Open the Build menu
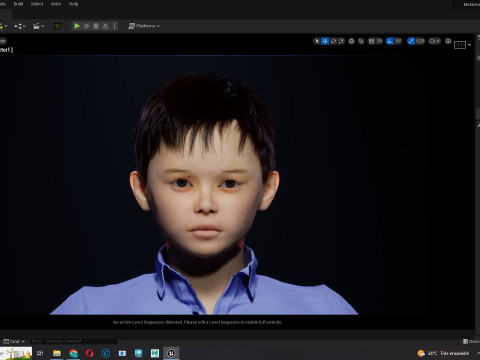The width and height of the screenshot is (480, 360). coord(18,4)
